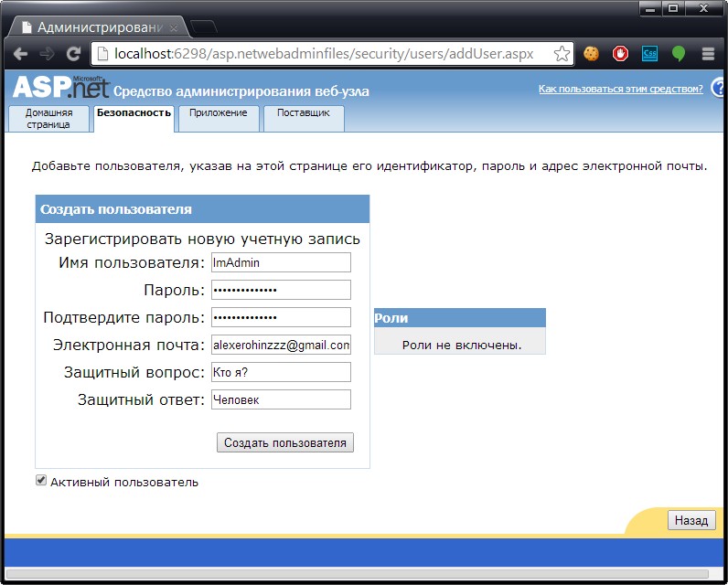Click the page icon in address bar

click(x=102, y=54)
